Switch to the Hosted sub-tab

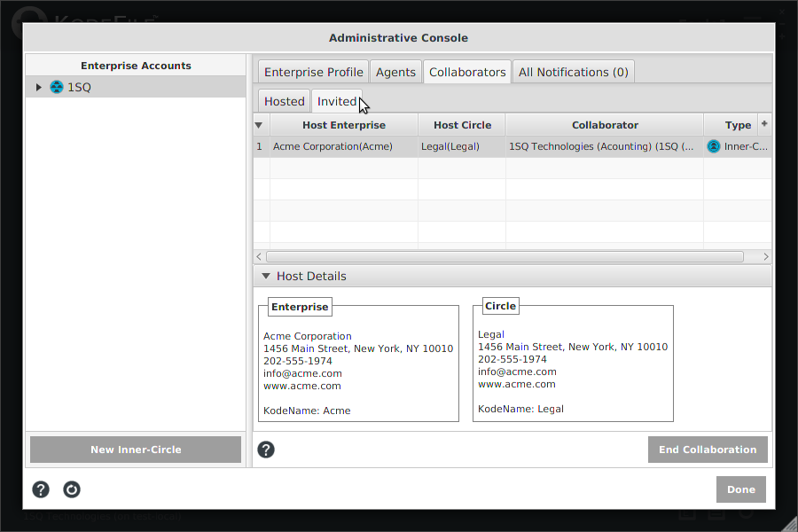[284, 101]
